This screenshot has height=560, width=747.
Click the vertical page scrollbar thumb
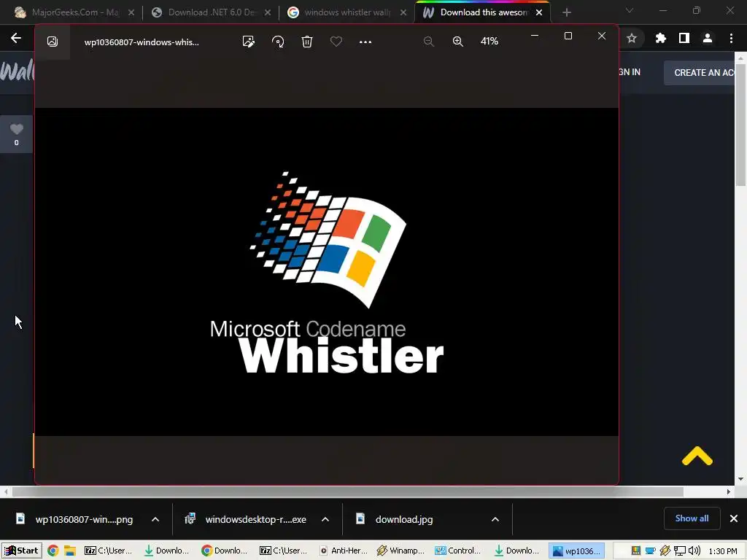point(740,125)
